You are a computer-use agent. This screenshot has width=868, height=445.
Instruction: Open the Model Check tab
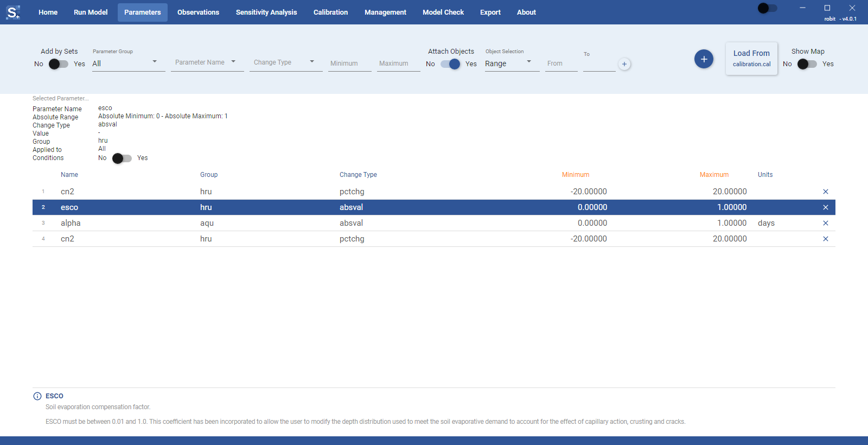click(x=443, y=12)
